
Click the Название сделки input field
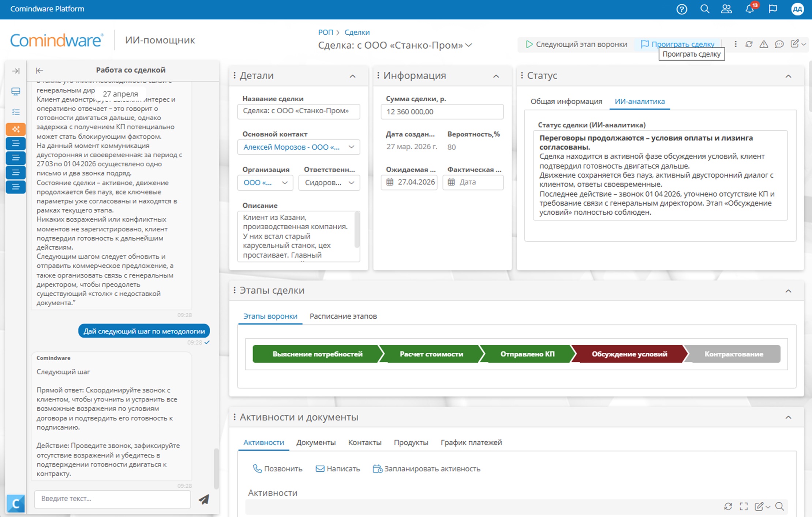coord(299,111)
